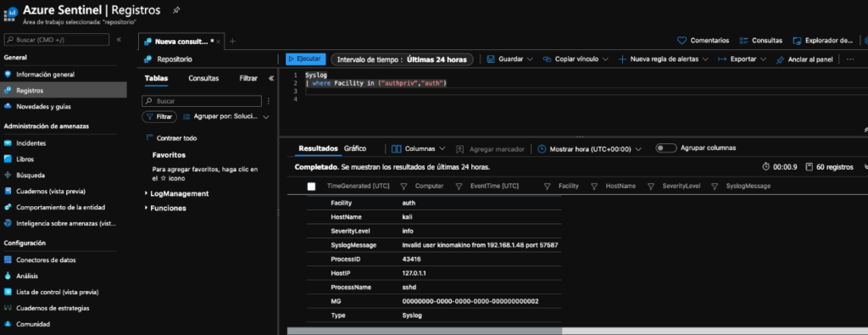Image resolution: width=868 pixels, height=335 pixels.
Task: Change Intervalo de tiempo Últimas 24 horas
Action: point(402,59)
